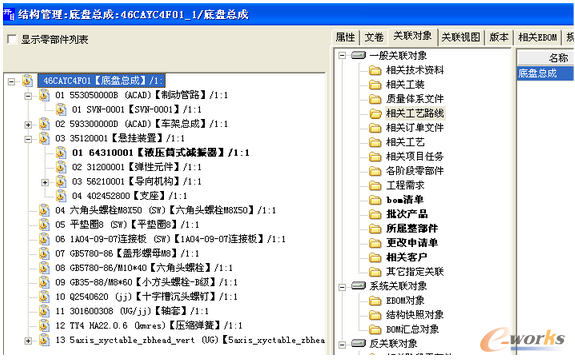Enable the 显示零部件列表 checkbox
The height and width of the screenshot is (362, 575).
click(12, 39)
